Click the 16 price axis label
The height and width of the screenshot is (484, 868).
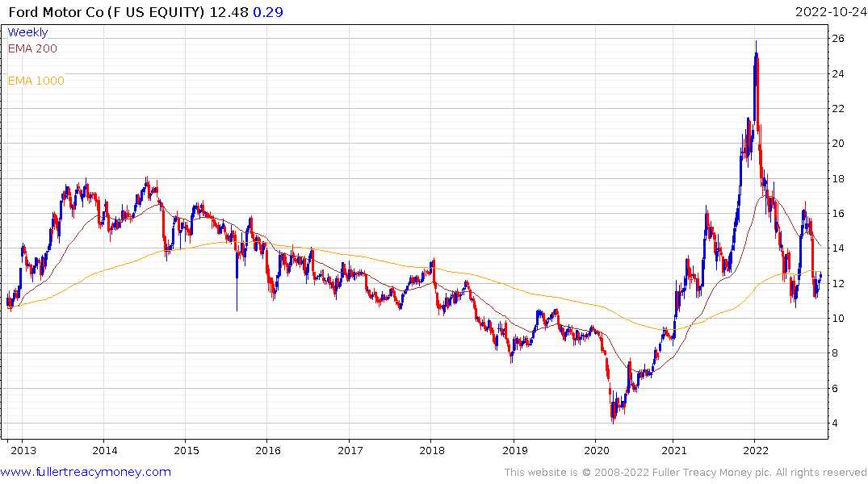[838, 214]
